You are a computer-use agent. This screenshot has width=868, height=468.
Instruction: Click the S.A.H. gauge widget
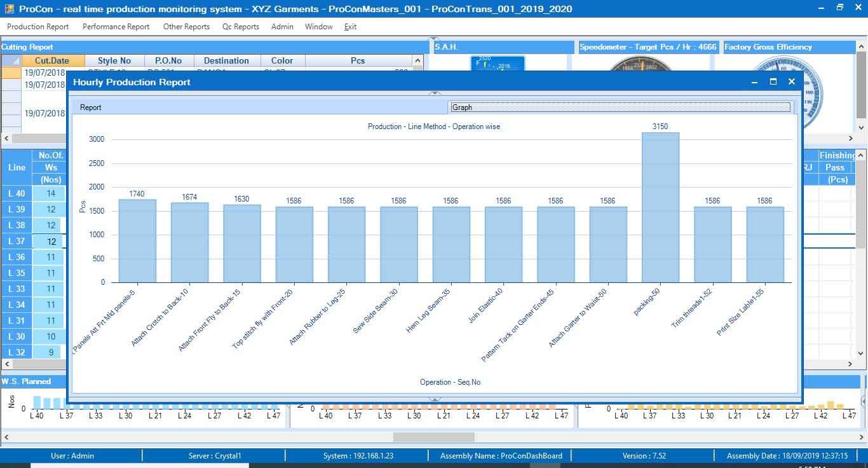(498, 64)
